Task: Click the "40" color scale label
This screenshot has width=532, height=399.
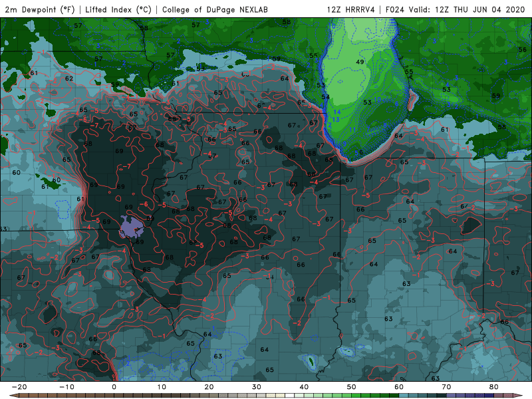Action: (304, 387)
